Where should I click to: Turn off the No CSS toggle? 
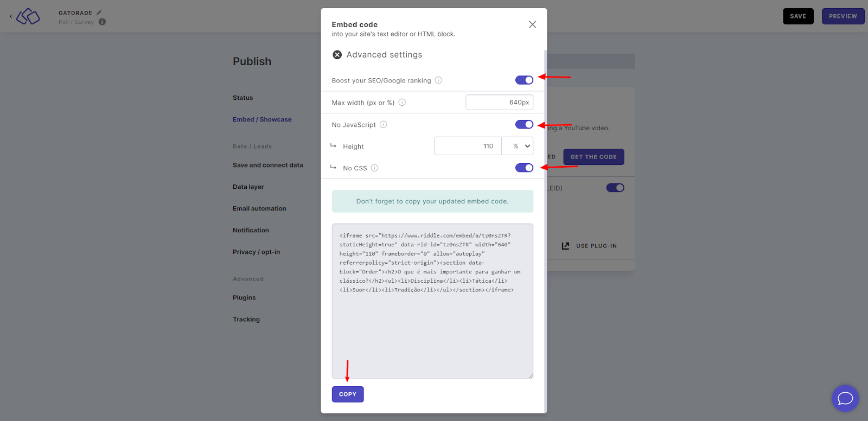coord(524,168)
